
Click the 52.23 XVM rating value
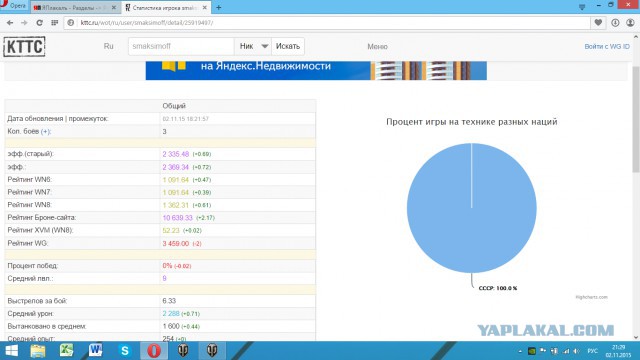(171, 231)
